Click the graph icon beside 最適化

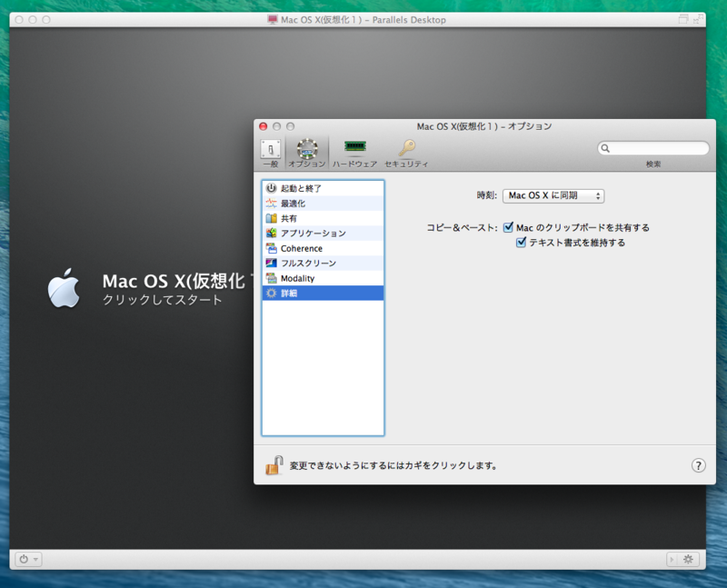271,203
